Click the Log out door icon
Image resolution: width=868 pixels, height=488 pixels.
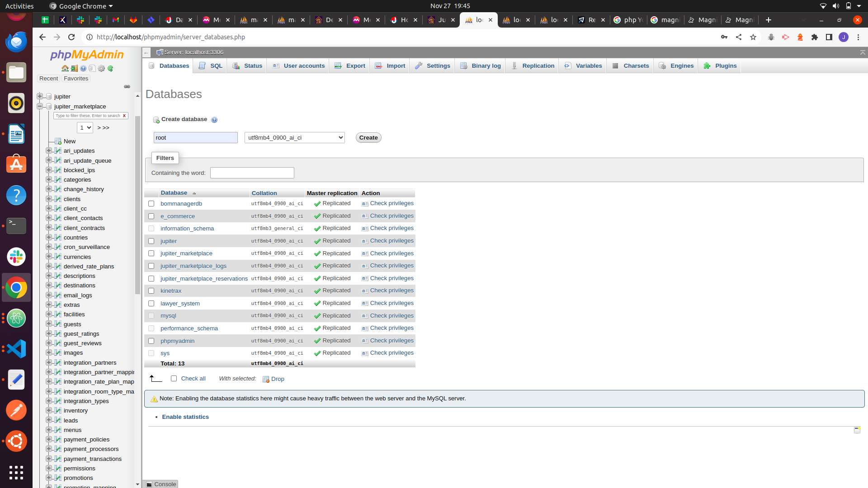coord(74,69)
